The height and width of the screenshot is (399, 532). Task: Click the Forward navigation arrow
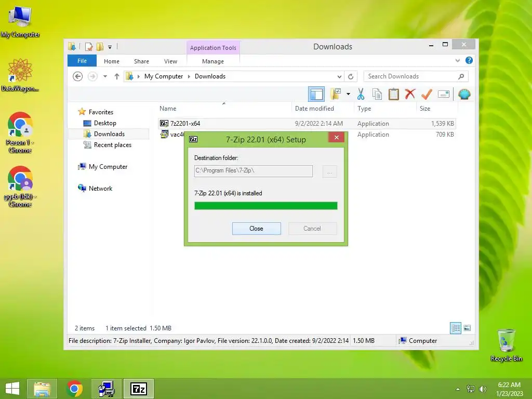[92, 76]
